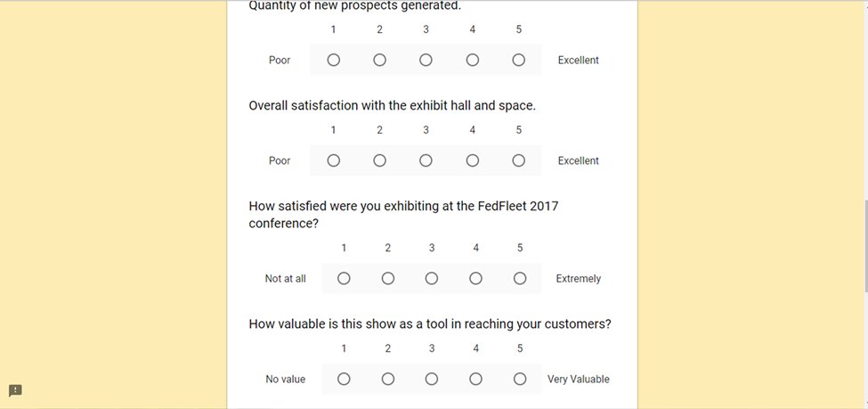The image size is (868, 409).
Task: Pick rating 5 for exhibit hall satisfaction
Action: (519, 161)
